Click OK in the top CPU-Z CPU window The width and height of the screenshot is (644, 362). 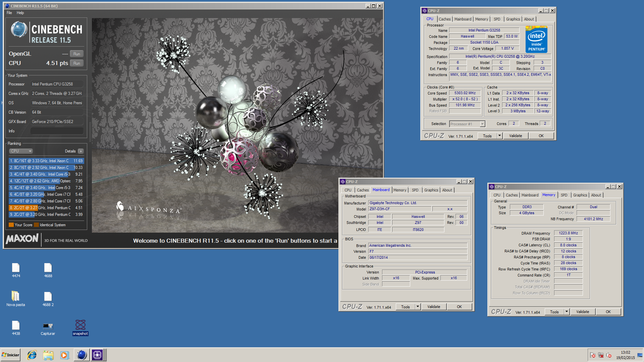pos(541,136)
